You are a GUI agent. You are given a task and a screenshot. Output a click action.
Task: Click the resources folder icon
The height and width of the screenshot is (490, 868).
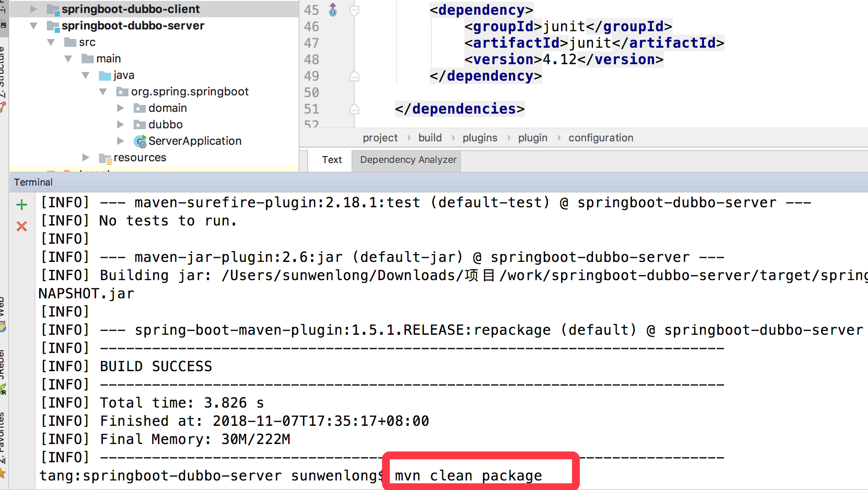[x=105, y=158]
